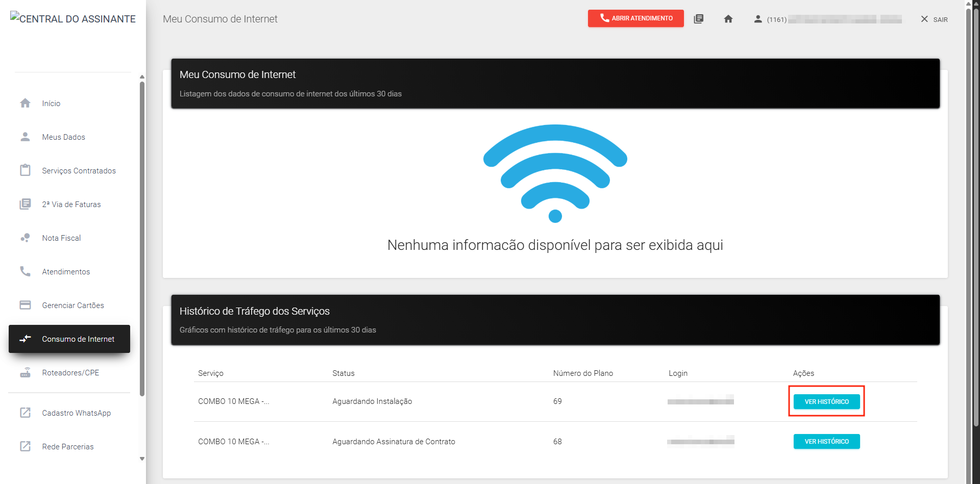Open Gerenciar Cartões page

(69, 305)
